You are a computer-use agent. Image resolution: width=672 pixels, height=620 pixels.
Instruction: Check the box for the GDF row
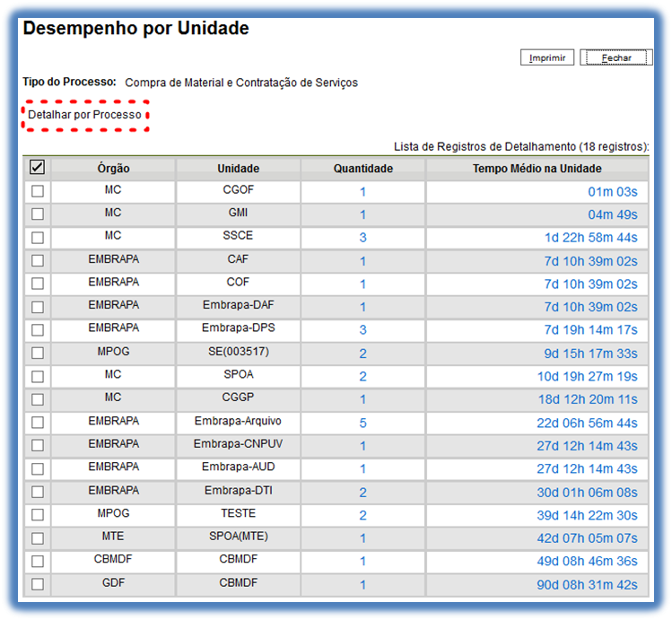[x=37, y=584]
